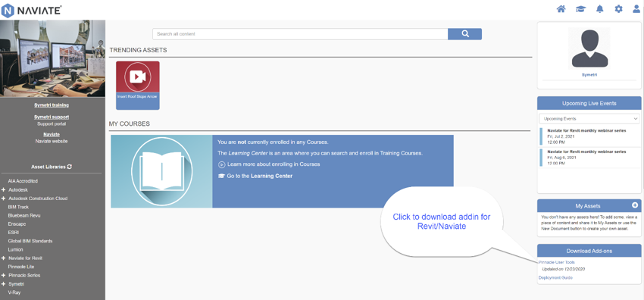Select Pinnacle Lite library

pos(21,267)
